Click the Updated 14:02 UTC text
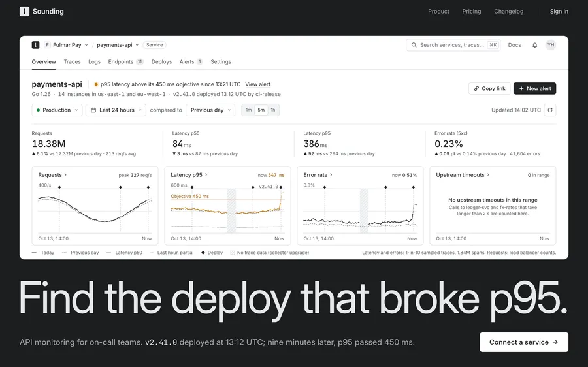This screenshot has height=367, width=588. [x=516, y=110]
